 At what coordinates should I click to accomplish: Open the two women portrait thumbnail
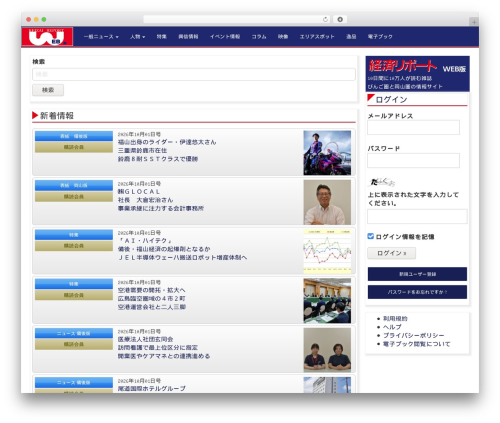[327, 350]
